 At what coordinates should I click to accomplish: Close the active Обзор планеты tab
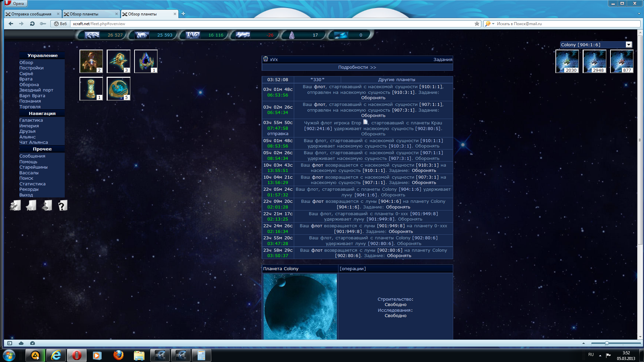pos(175,14)
